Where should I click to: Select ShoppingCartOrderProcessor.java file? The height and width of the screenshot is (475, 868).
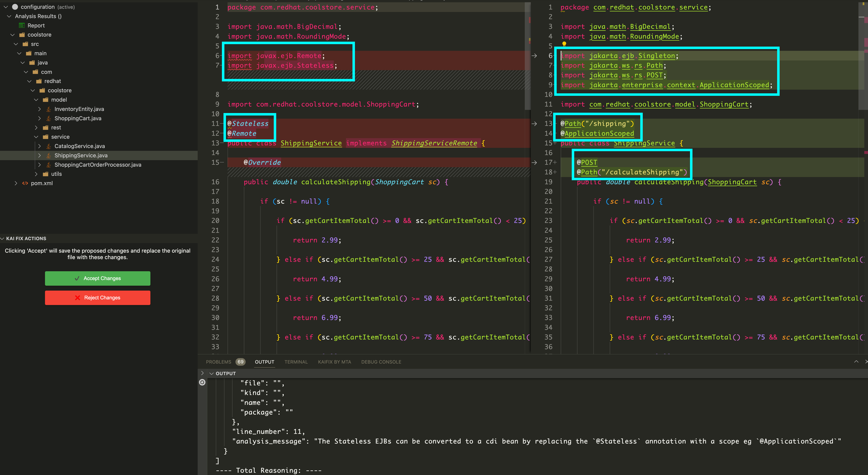coord(98,165)
